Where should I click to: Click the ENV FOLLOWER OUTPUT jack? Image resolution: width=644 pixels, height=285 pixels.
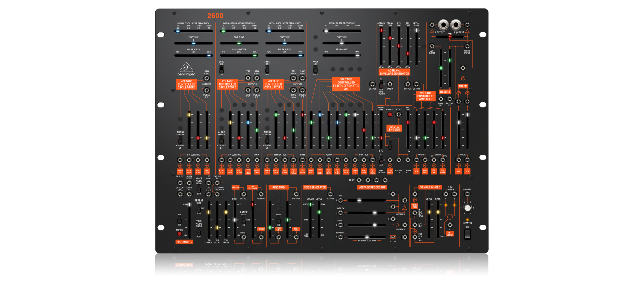[x=261, y=194]
